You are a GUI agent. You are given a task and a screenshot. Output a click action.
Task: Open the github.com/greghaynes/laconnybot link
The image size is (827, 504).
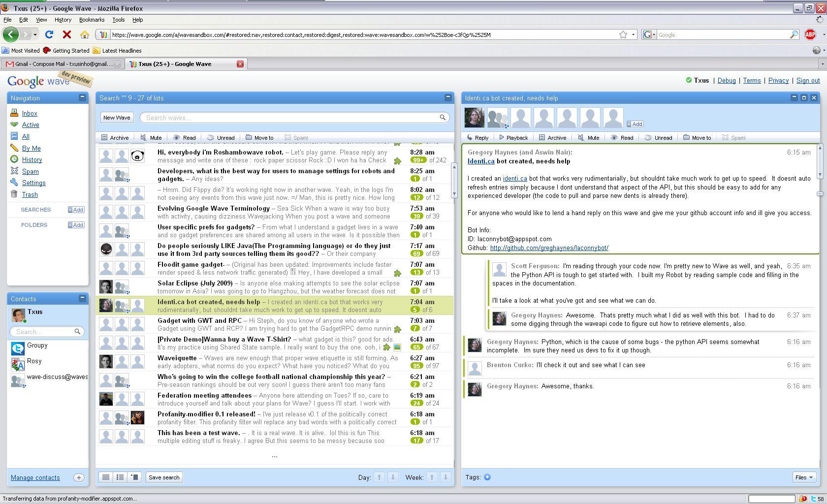coord(549,248)
